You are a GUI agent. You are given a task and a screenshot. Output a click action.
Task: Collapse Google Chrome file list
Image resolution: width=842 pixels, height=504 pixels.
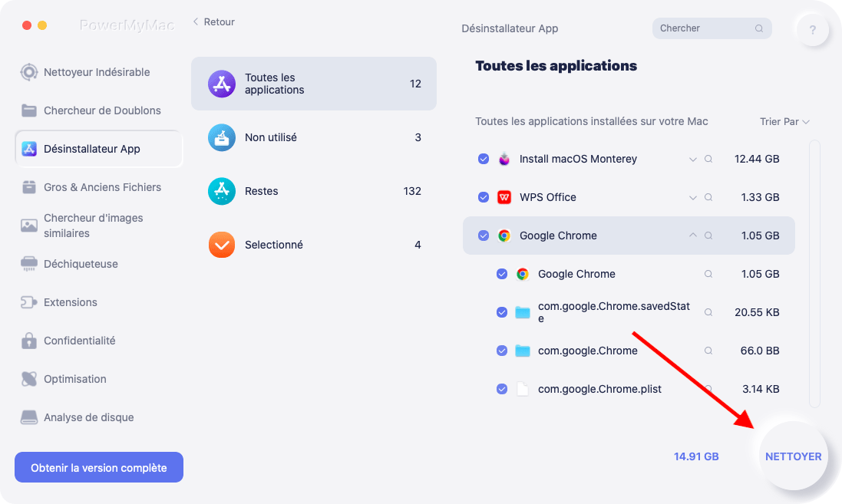click(x=693, y=235)
